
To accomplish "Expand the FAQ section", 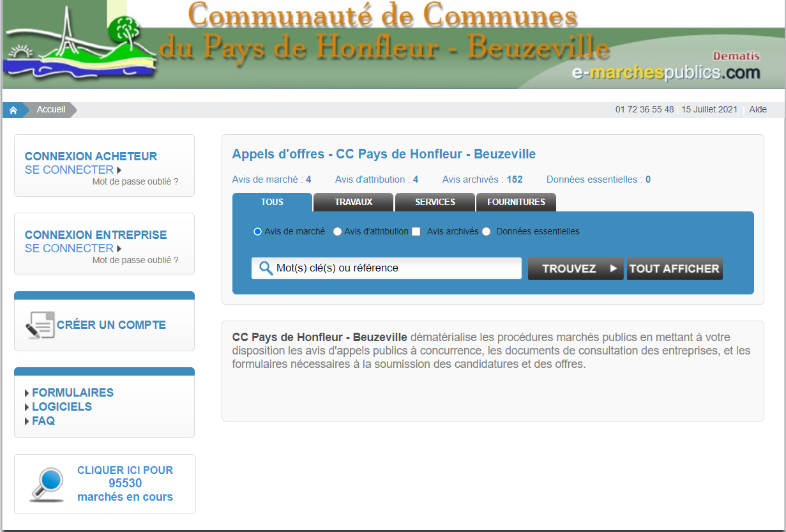I will (43, 421).
